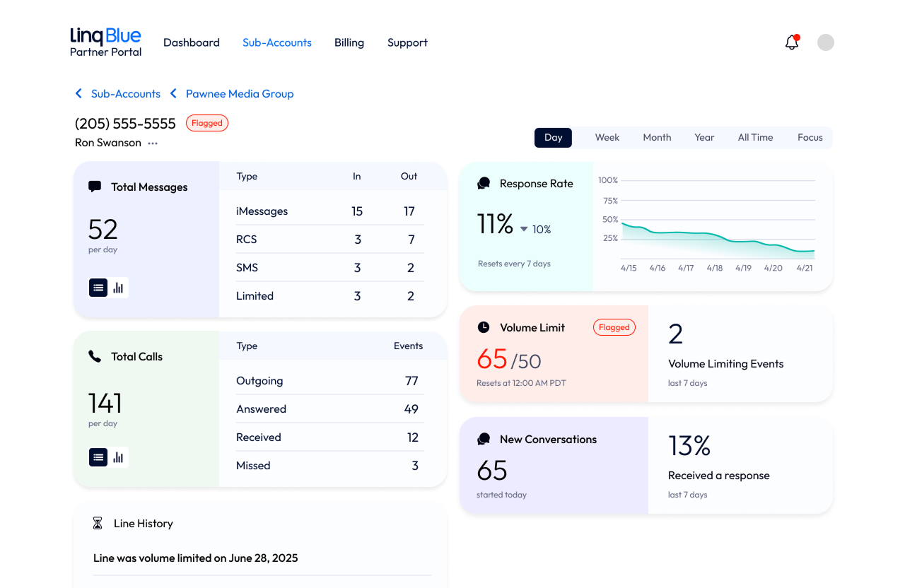Click the Response Rate chat icon

484,183
